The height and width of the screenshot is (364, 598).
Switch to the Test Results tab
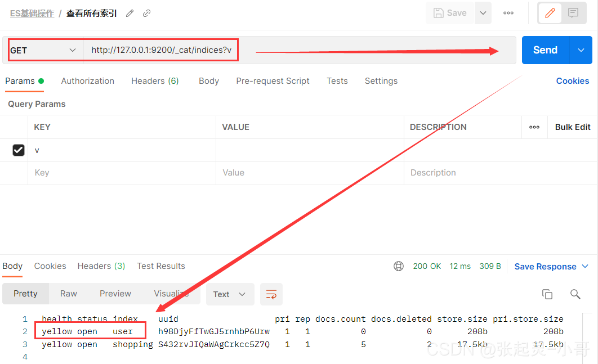coord(161,266)
